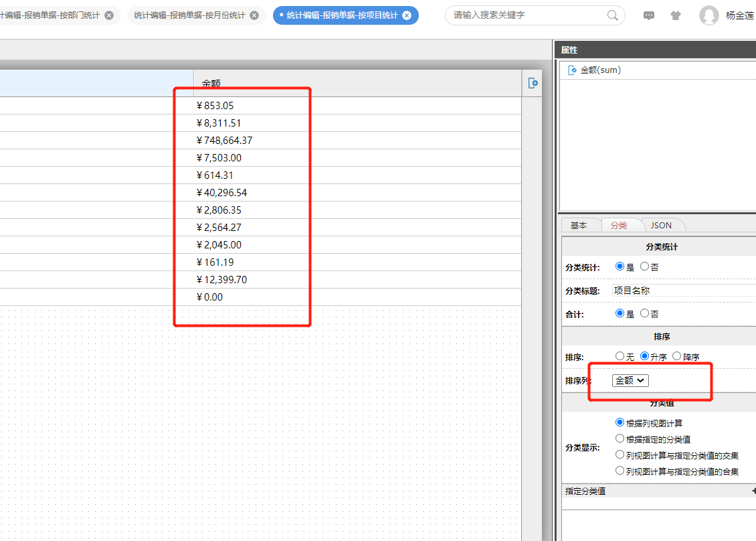Click the ￥40,296.54 amount cell
Screen dimensions: 756x541
click(357, 193)
